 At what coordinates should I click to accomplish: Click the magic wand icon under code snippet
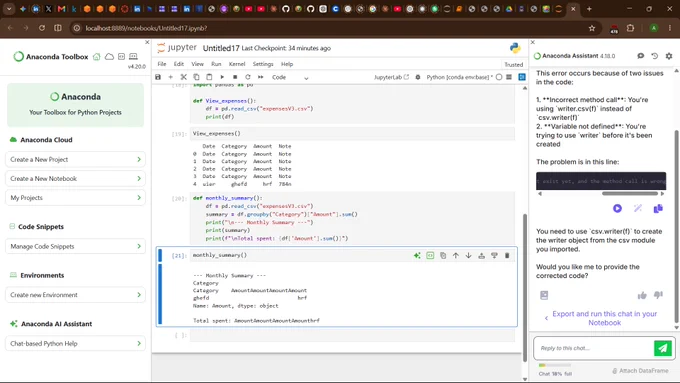click(638, 209)
